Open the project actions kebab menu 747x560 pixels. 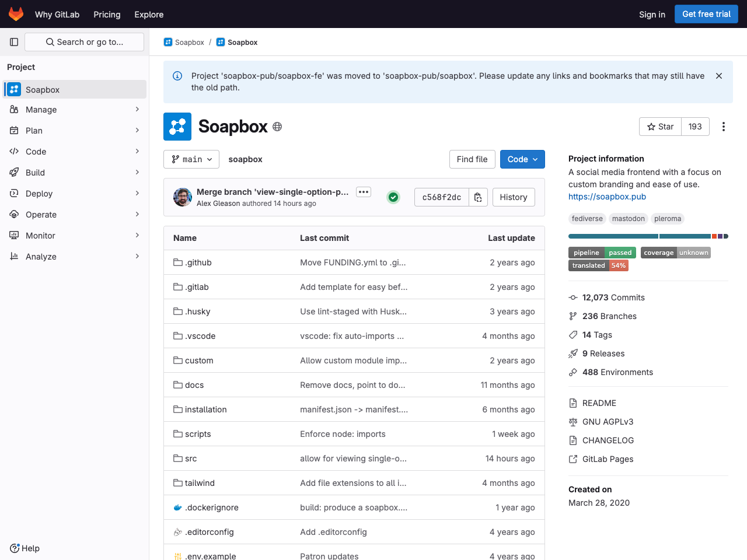point(724,127)
